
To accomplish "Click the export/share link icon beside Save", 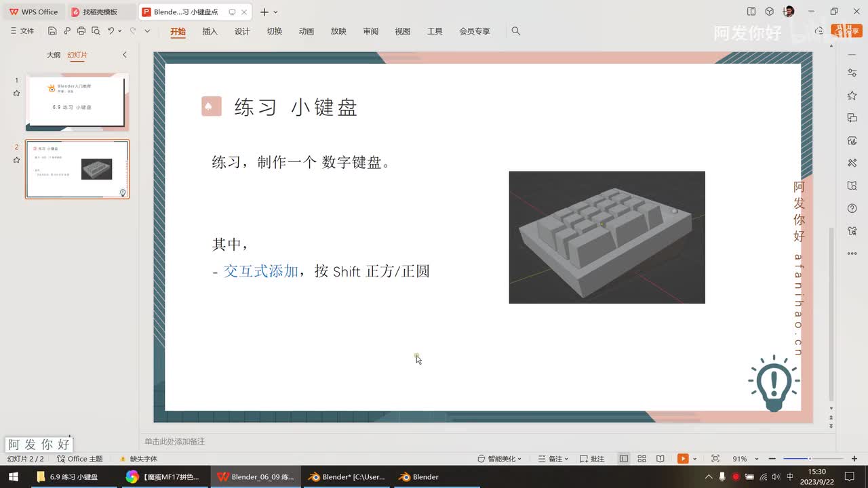I will tap(67, 31).
